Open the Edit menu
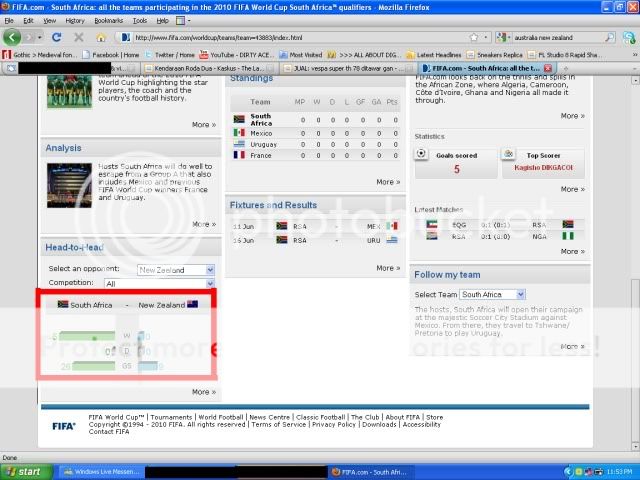The image size is (640, 480). (28, 20)
